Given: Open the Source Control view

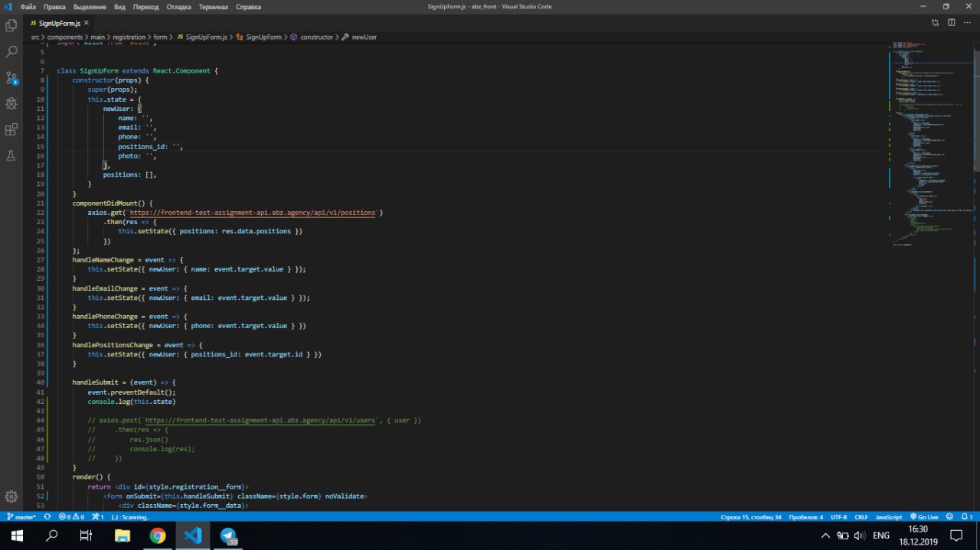Looking at the screenshot, I should point(11,77).
